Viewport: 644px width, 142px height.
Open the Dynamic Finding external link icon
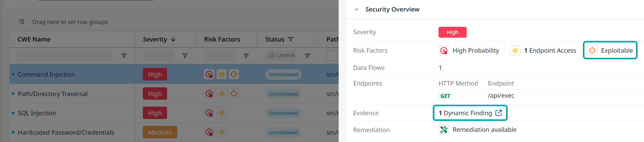(498, 113)
